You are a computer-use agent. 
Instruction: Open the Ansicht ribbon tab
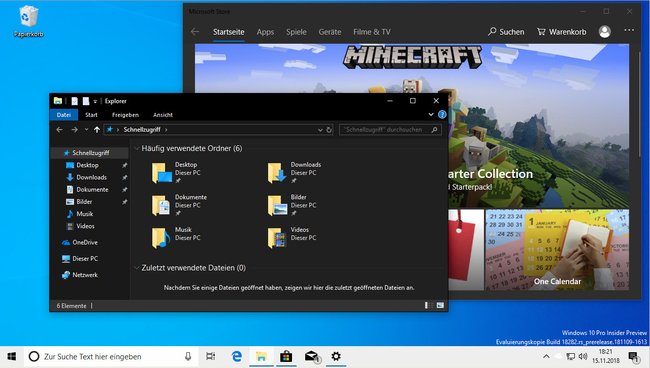tap(163, 115)
